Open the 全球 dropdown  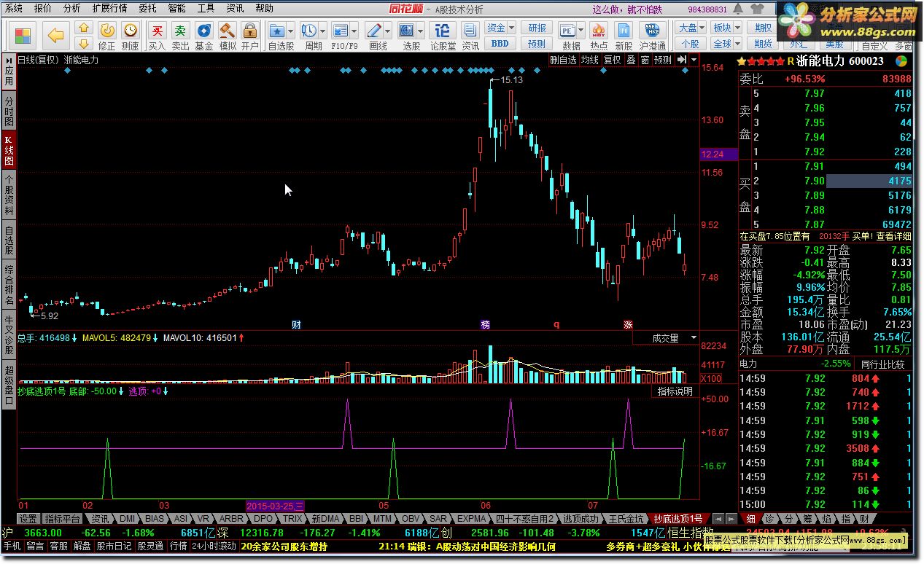tap(726, 44)
